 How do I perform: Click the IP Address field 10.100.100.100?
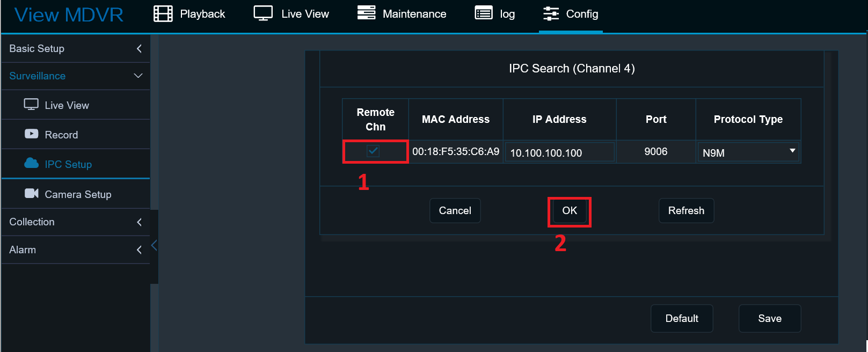click(559, 152)
